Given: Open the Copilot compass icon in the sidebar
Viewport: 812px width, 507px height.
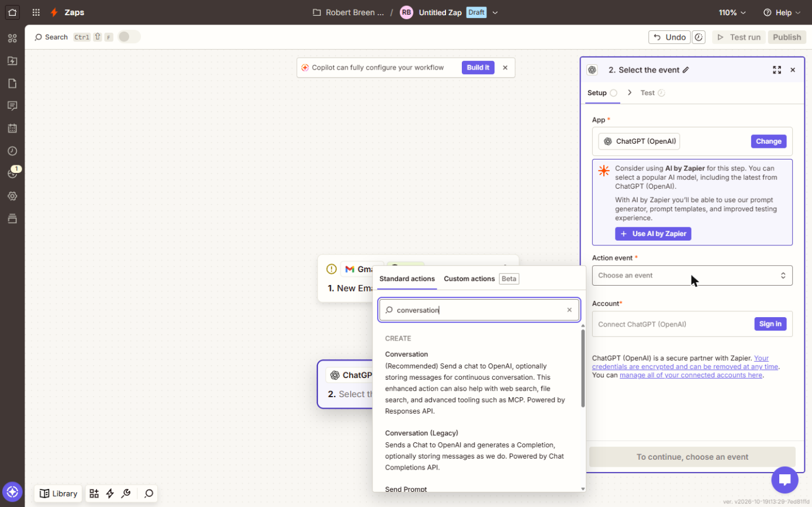Looking at the screenshot, I should (12, 491).
